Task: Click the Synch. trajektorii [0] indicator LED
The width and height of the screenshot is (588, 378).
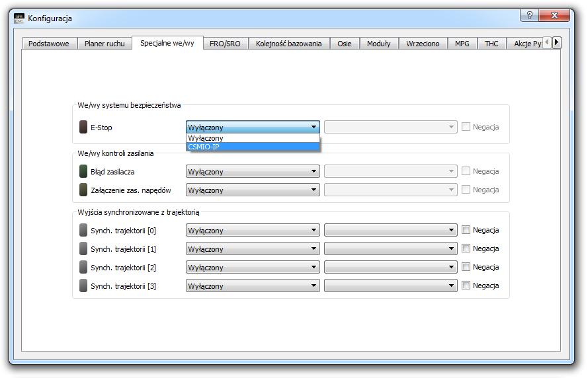Action: tap(83, 230)
